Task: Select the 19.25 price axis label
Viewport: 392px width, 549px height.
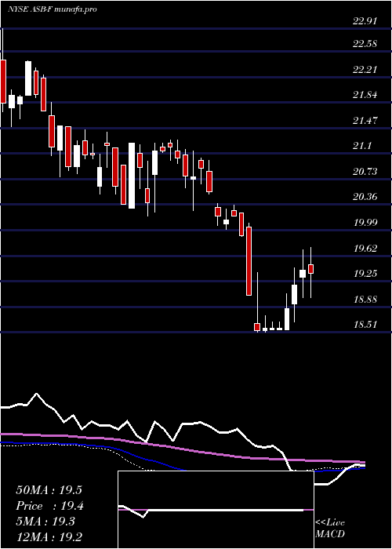Action: (x=365, y=274)
